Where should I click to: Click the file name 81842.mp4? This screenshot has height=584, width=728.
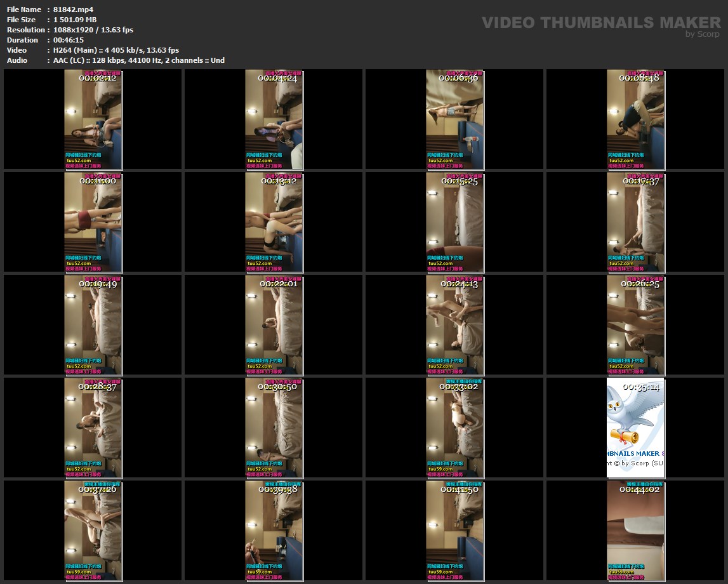74,10
